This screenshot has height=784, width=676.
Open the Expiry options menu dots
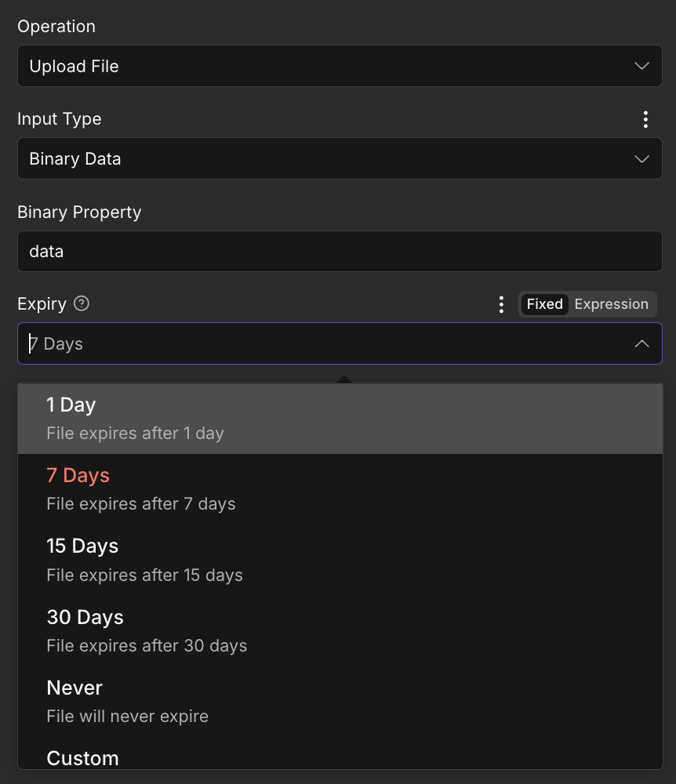[x=501, y=304]
